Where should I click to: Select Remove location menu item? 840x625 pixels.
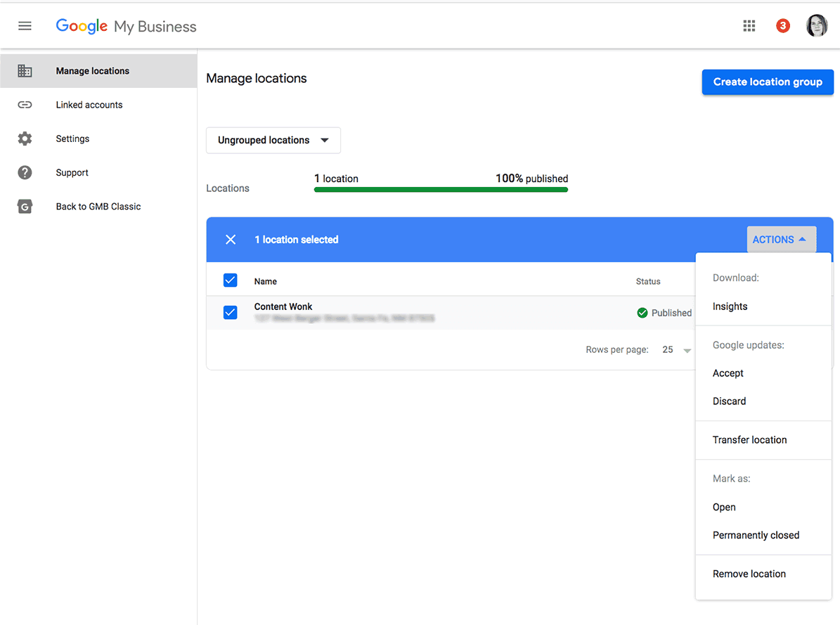click(763, 574)
